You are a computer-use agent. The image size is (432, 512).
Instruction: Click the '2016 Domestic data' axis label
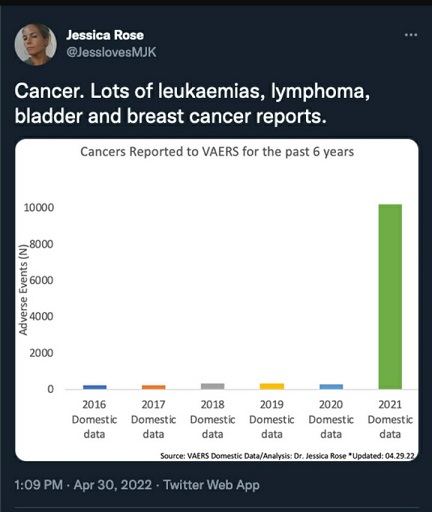[x=94, y=419]
